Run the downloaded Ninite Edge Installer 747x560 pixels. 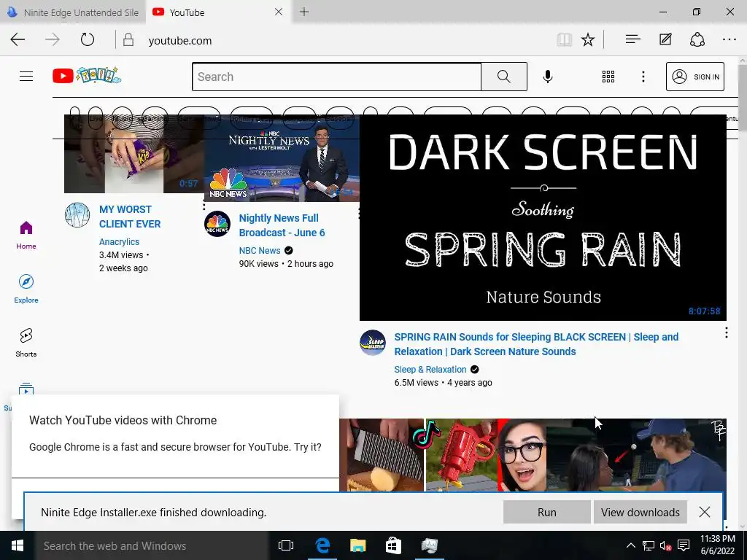pyautogui.click(x=547, y=513)
